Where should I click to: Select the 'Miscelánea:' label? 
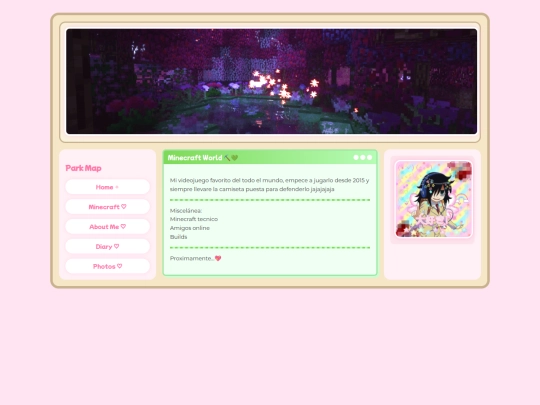click(x=186, y=210)
